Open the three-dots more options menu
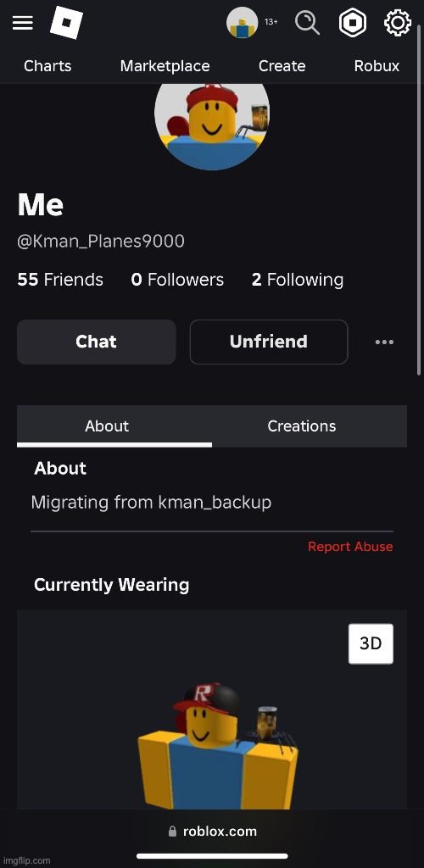Viewport: 424px width, 868px height. (385, 342)
